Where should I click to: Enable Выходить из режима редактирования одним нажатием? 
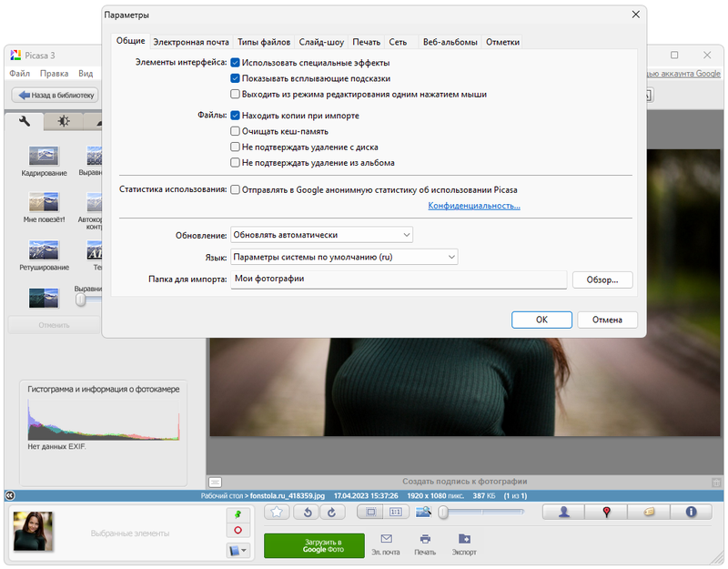(x=236, y=95)
